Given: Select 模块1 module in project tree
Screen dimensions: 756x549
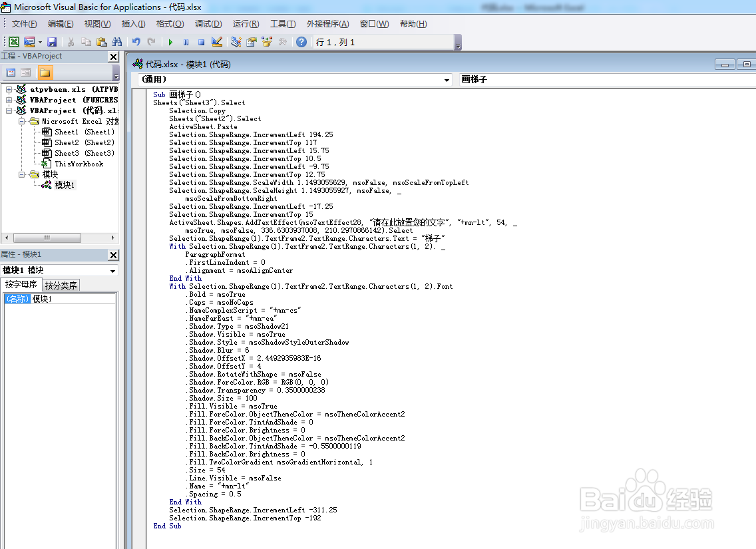Looking at the screenshot, I should [65, 185].
